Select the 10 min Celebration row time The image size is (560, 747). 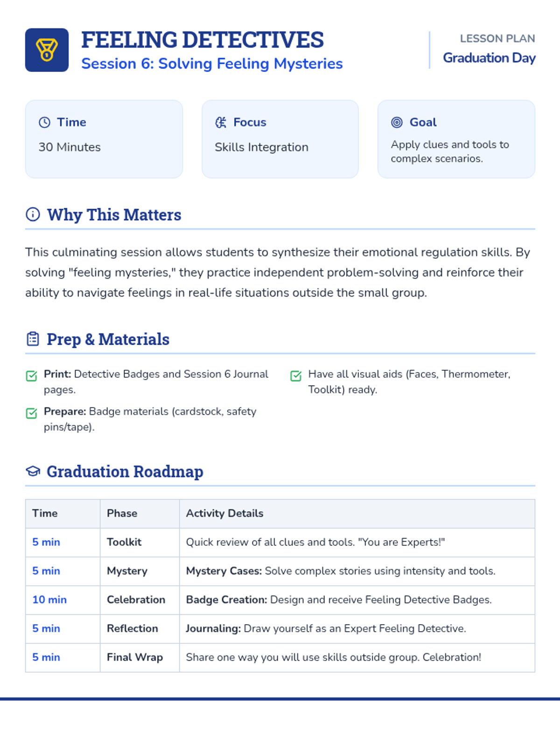point(49,599)
